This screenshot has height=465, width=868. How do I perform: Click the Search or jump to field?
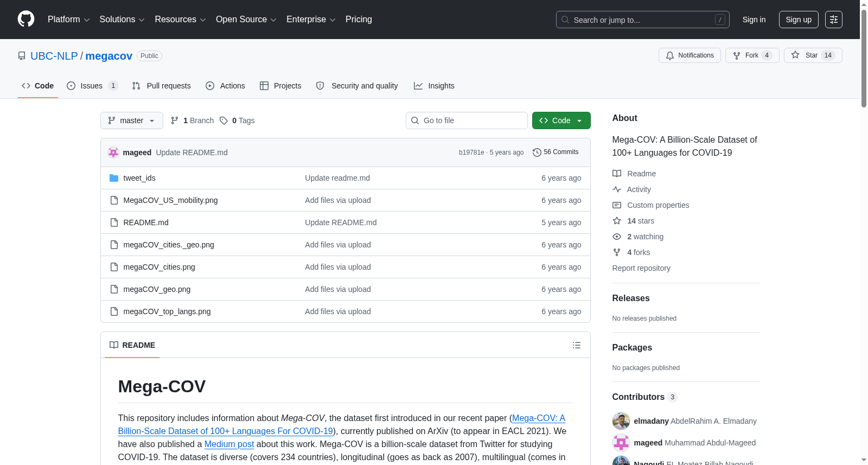(x=643, y=20)
